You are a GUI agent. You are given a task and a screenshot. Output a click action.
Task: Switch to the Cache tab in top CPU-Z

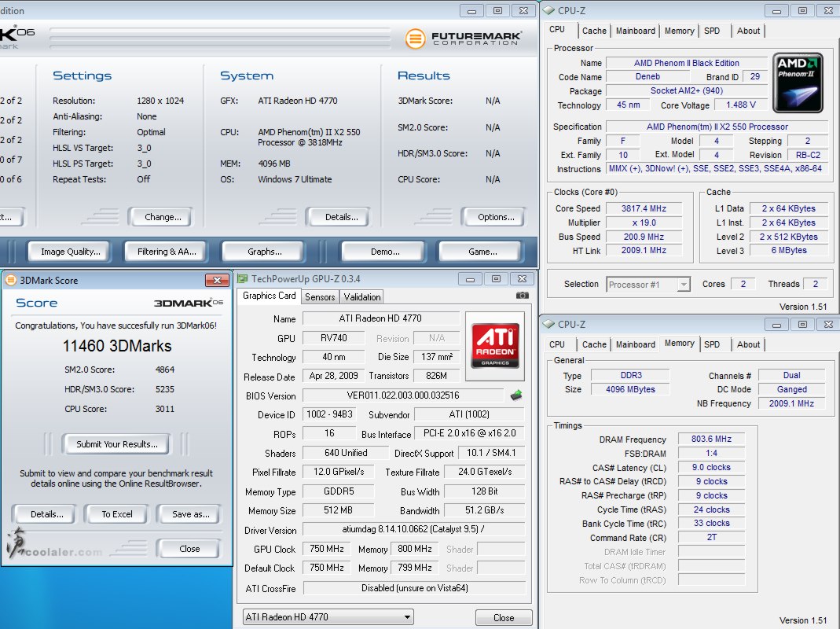594,31
